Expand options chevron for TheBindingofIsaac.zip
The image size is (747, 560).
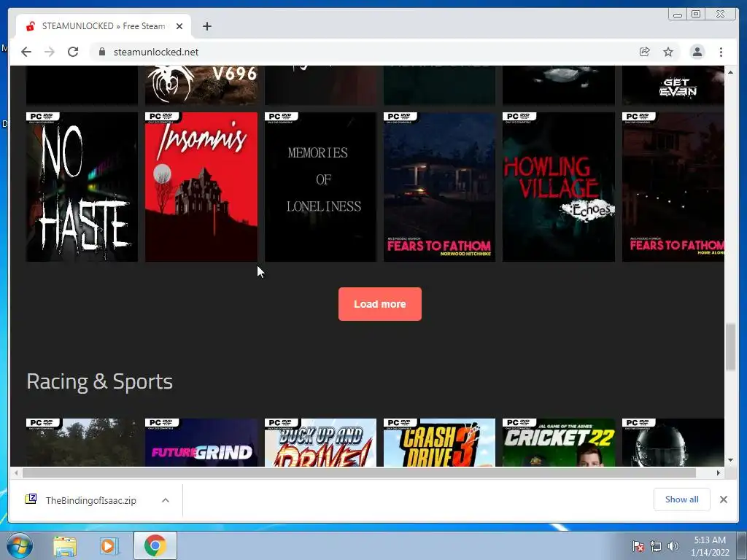(166, 500)
